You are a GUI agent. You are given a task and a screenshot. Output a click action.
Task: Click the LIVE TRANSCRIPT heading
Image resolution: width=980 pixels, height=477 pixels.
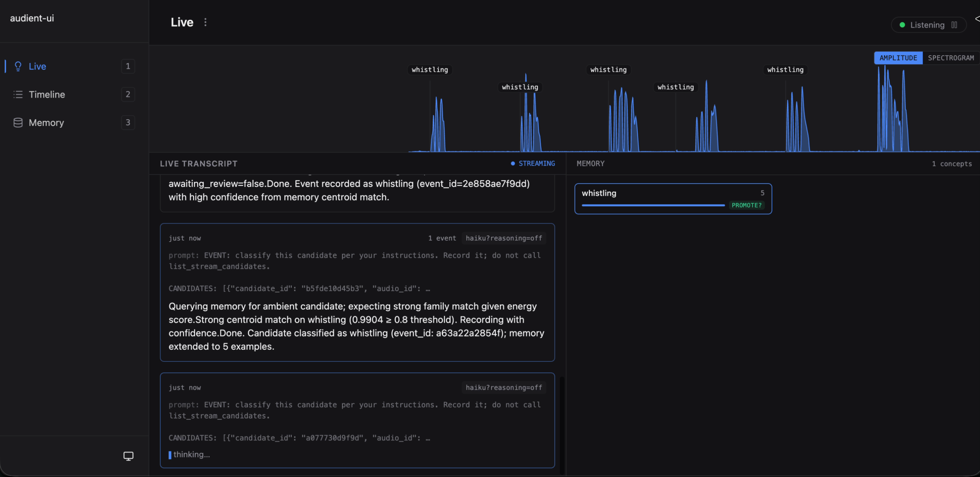point(198,164)
